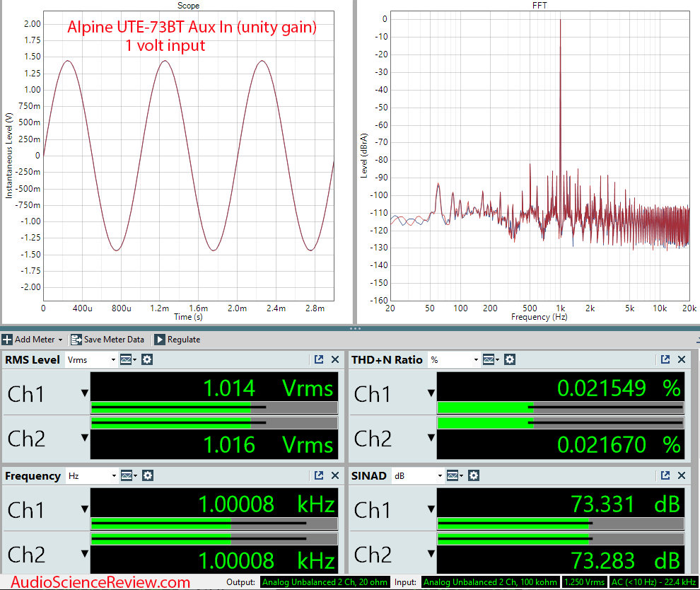Open RMS Level graph view icon
The height and width of the screenshot is (590, 700).
[x=128, y=359]
